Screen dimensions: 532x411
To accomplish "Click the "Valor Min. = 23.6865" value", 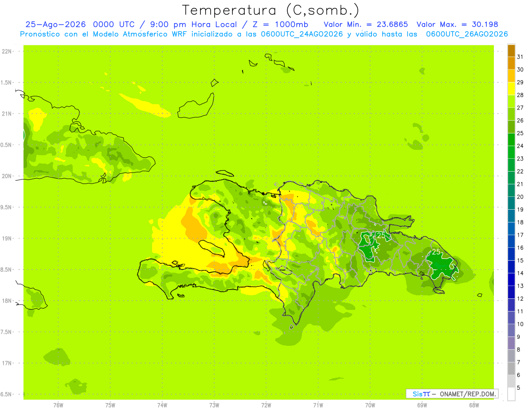I will pos(366,24).
